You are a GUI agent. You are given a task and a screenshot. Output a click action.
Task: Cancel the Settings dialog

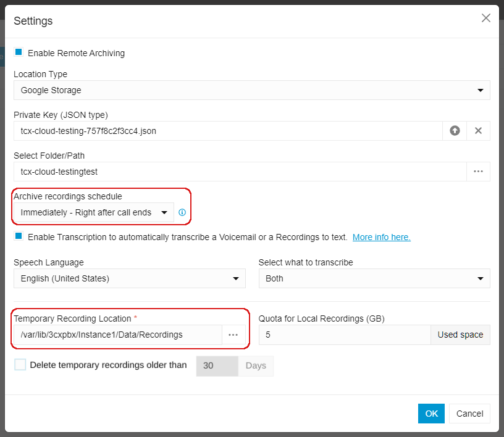[469, 414]
